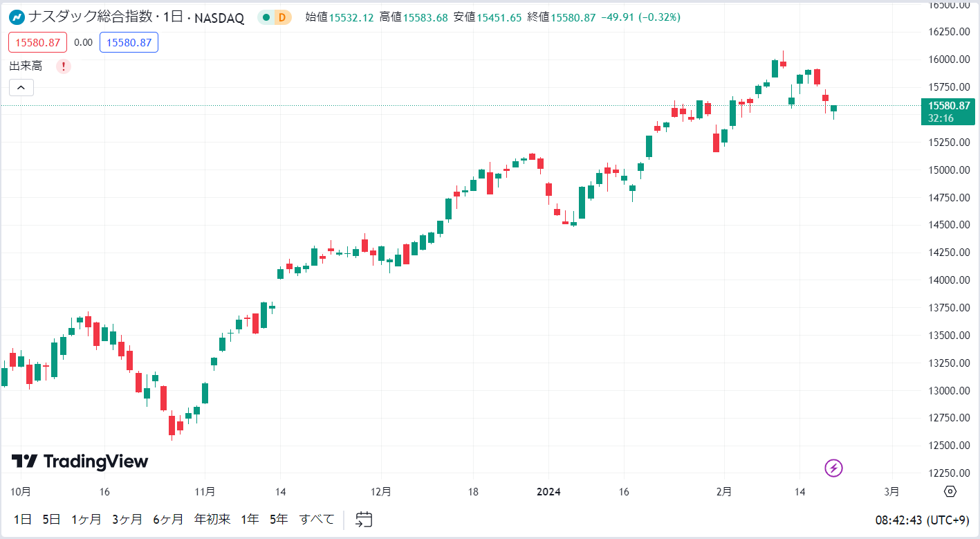Select the 6ヶ月 time range
Screen dimensions: 980x539
(168, 519)
